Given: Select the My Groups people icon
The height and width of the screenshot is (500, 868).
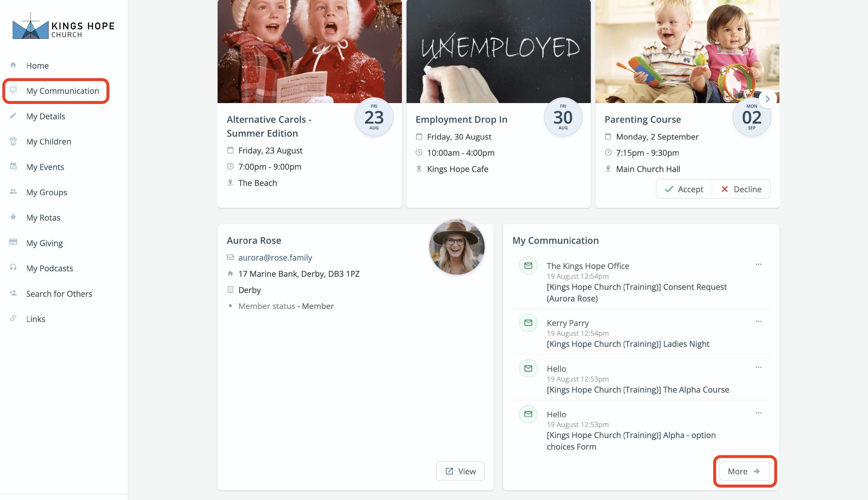Looking at the screenshot, I should [13, 192].
